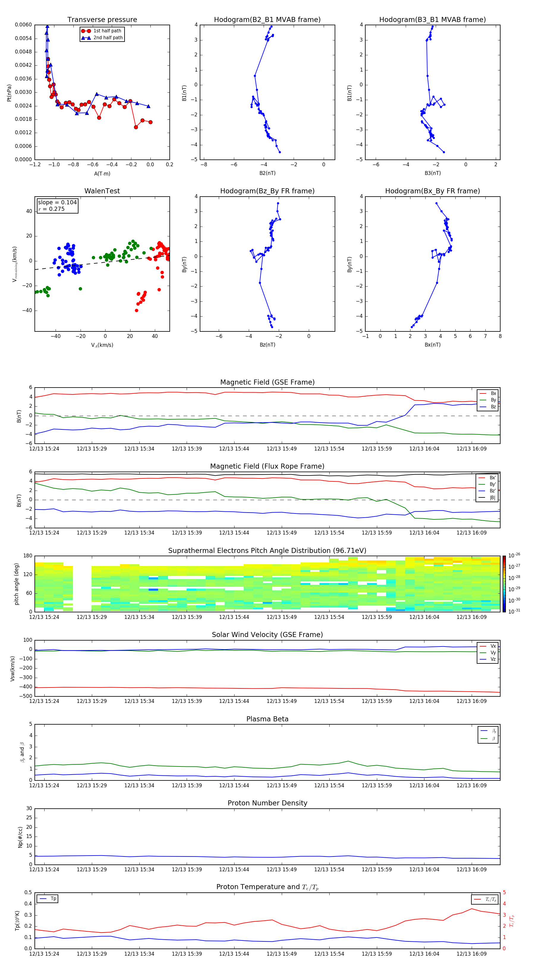Click 'Vz' legend entry in velocity panel
535x980 pixels.
pos(488,659)
